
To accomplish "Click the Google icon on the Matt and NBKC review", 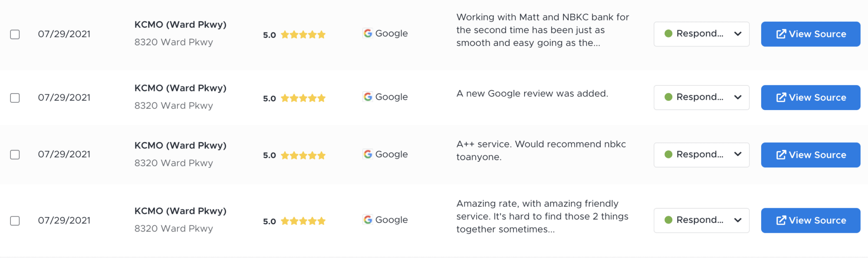I will coord(368,33).
